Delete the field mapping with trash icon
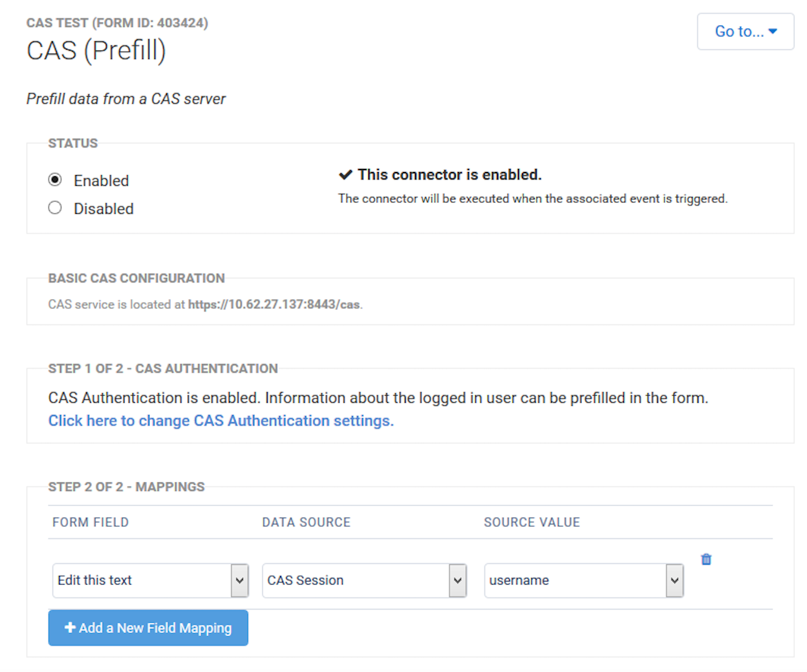The height and width of the screenshot is (672, 807). point(706,560)
